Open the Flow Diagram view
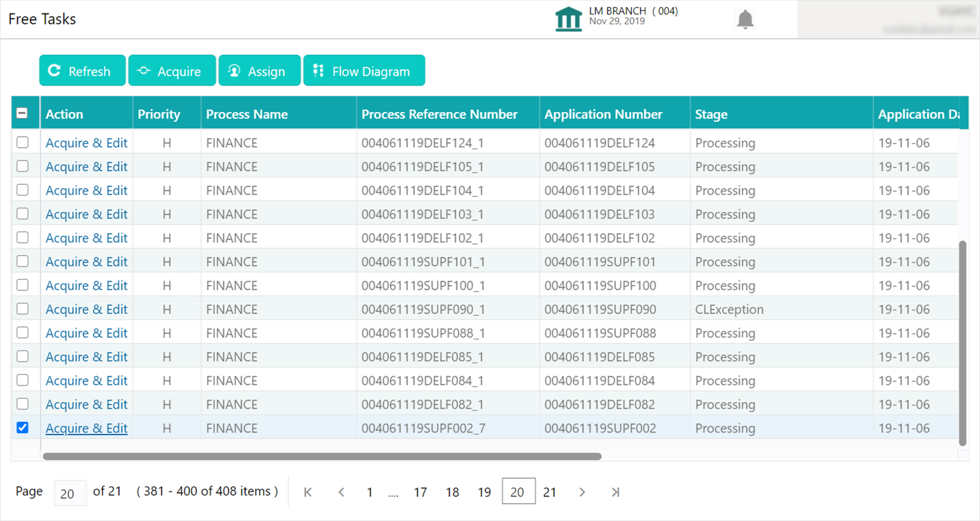980x521 pixels. (364, 71)
